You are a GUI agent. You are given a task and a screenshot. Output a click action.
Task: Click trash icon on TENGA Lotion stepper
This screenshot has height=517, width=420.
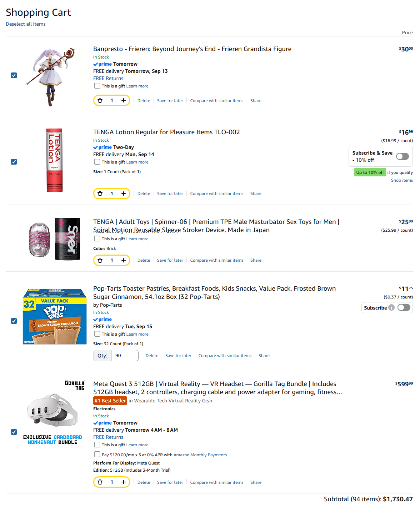tap(100, 194)
